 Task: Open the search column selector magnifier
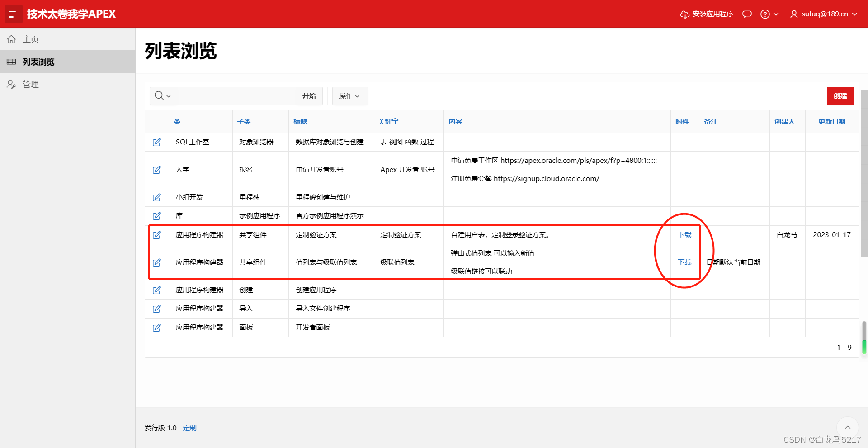pyautogui.click(x=163, y=96)
